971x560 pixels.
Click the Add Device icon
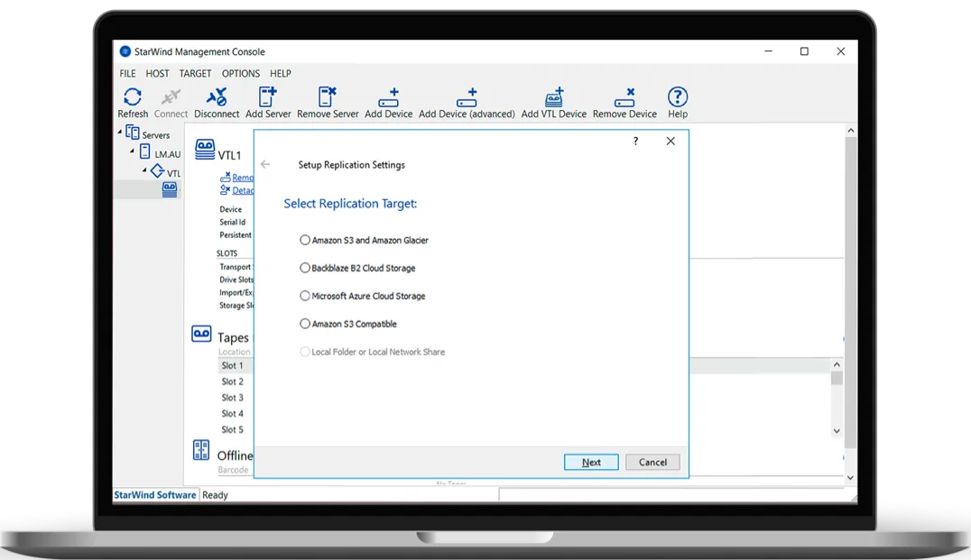coord(388,97)
